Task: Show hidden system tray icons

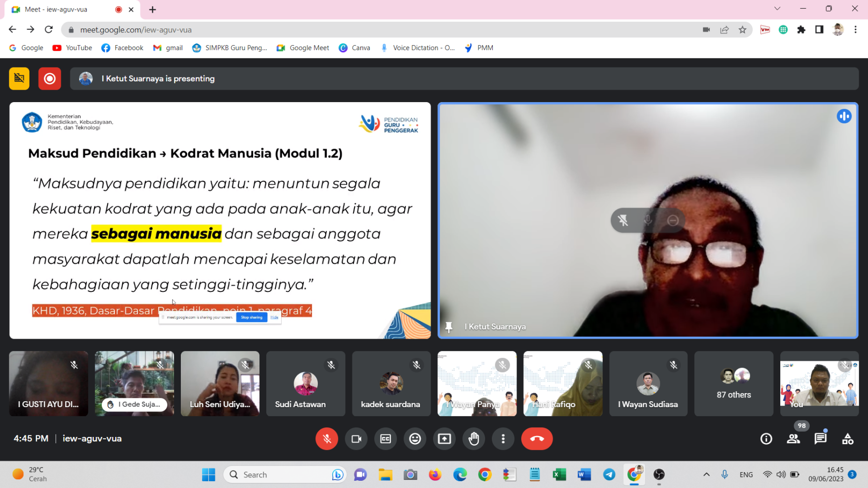Action: tap(706, 475)
